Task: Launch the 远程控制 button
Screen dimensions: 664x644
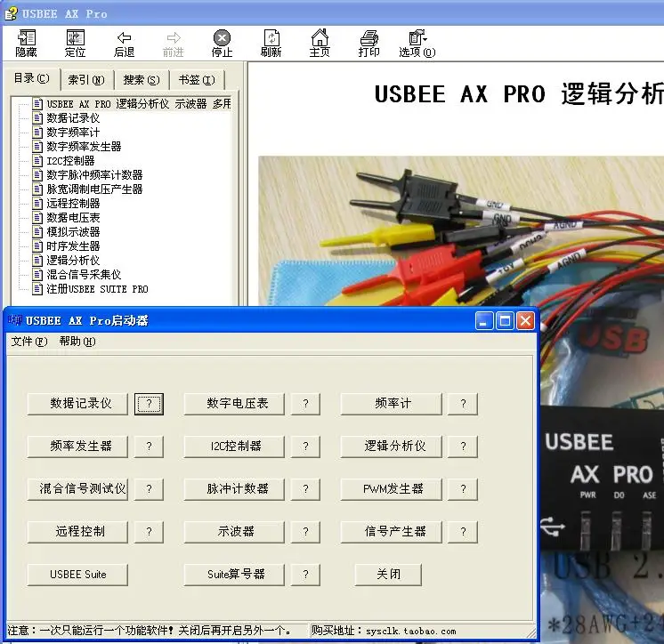Action: [77, 532]
